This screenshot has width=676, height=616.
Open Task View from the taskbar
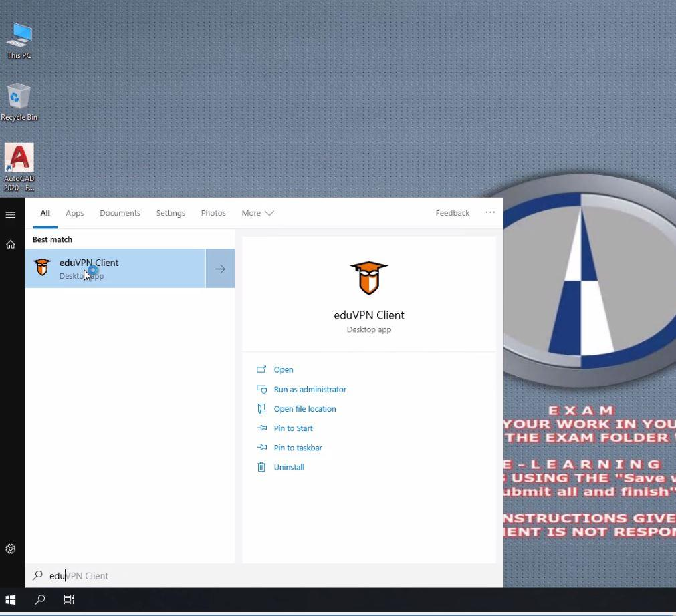pyautogui.click(x=69, y=600)
